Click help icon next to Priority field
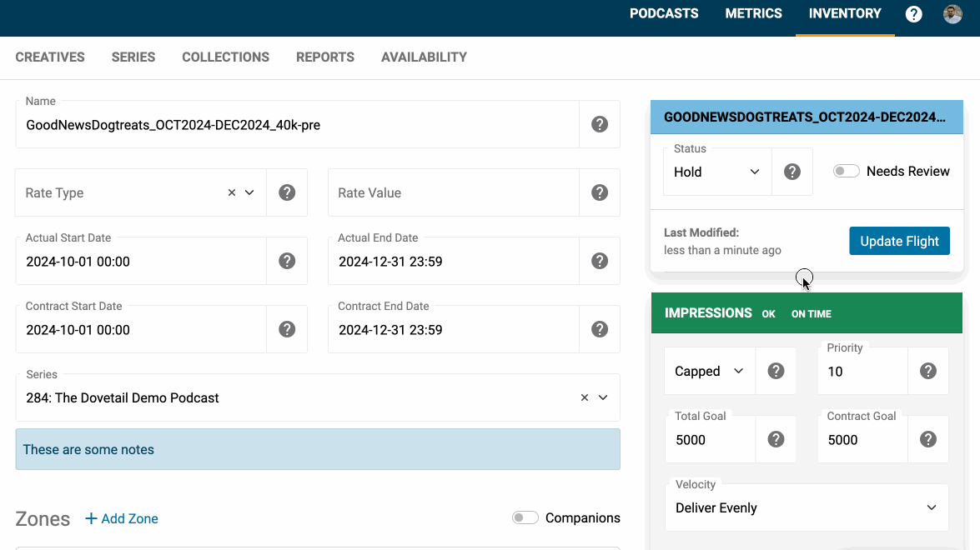 point(927,371)
